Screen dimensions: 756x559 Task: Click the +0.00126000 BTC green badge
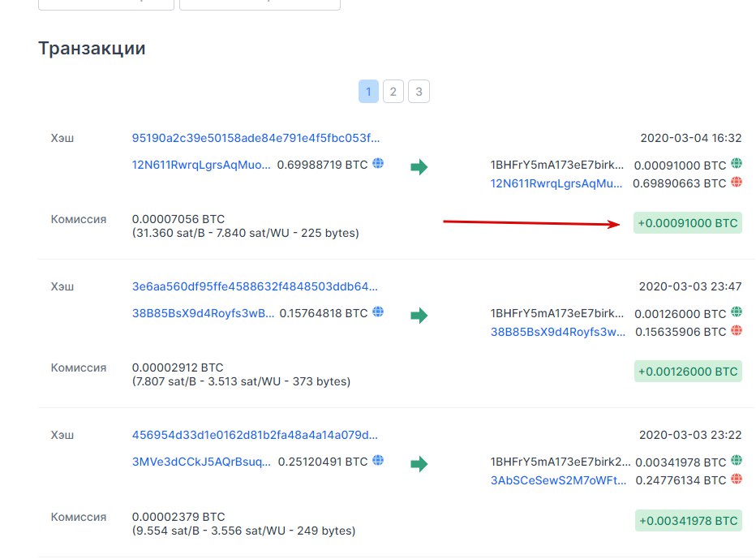[x=688, y=372]
